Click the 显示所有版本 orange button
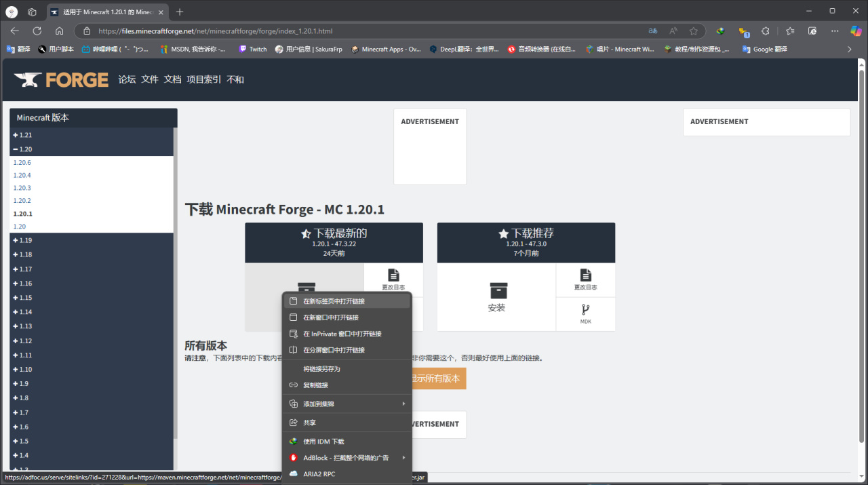This screenshot has width=868, height=485. [438, 379]
